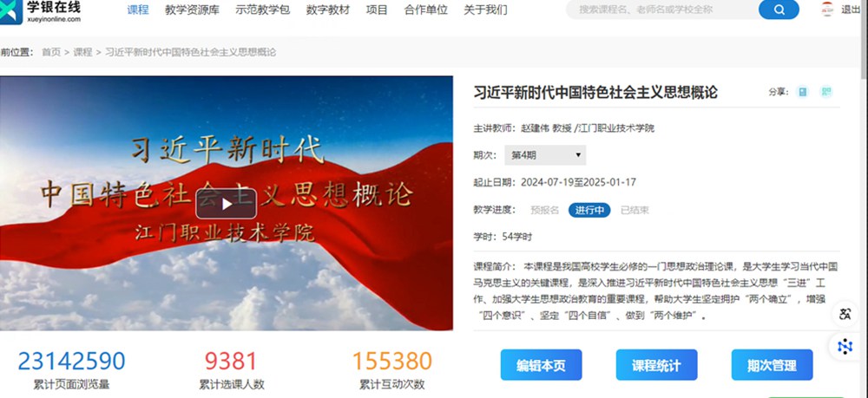Screen dimensions: 868x398
Task: Select the 预报名 teaching progress status
Action: (544, 210)
